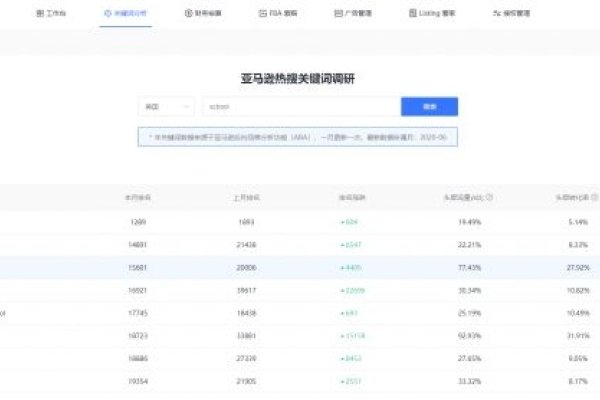Open the FBA 看板 tab
The width and height of the screenshot is (600, 400).
278,13
